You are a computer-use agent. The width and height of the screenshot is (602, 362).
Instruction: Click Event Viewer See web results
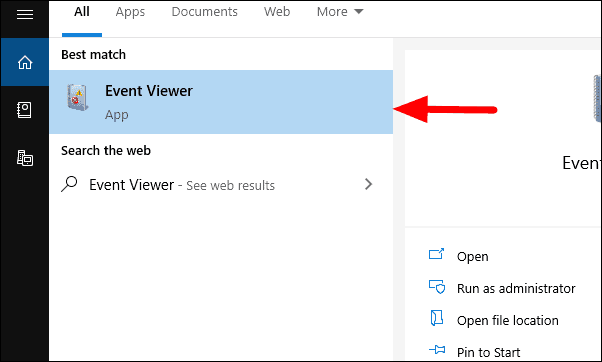click(x=221, y=185)
